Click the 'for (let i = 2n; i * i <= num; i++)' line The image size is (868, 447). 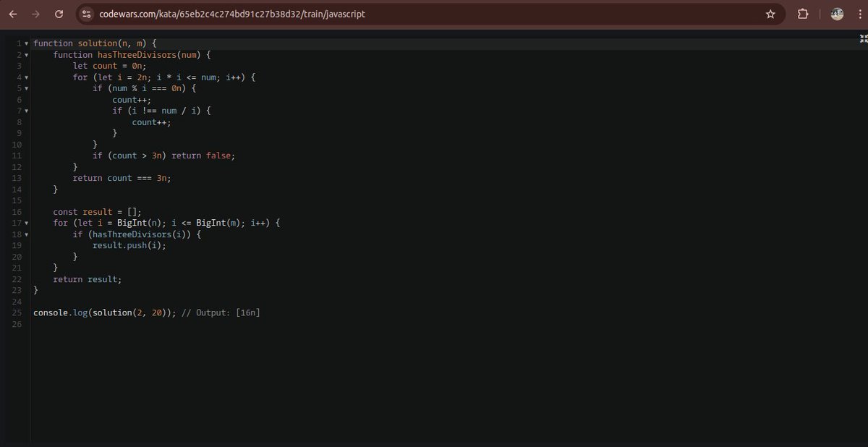[165, 77]
